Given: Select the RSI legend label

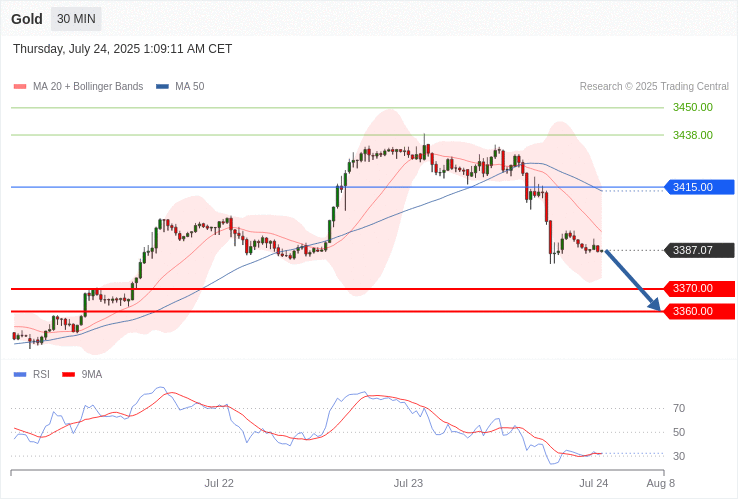Looking at the screenshot, I should [x=41, y=375].
